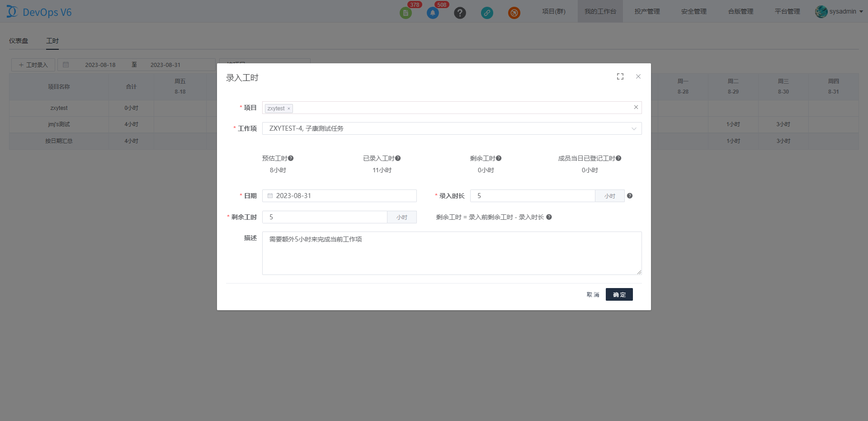Click the teal link icon in header
This screenshot has height=421, width=868.
(x=487, y=13)
